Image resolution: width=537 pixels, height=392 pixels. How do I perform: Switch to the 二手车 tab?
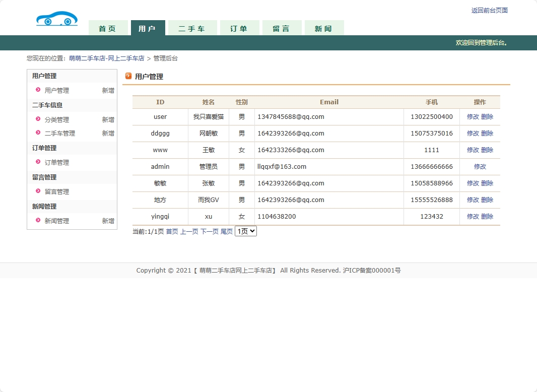[x=192, y=28]
